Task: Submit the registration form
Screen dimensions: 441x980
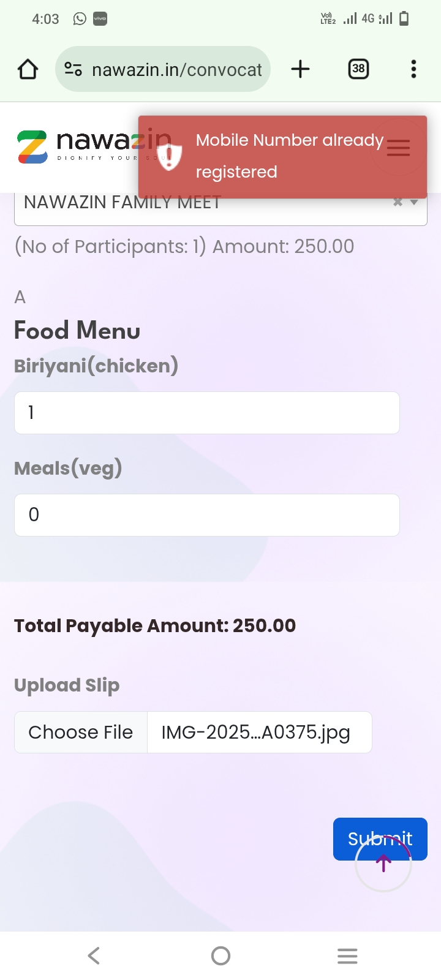Action: (x=355, y=833)
